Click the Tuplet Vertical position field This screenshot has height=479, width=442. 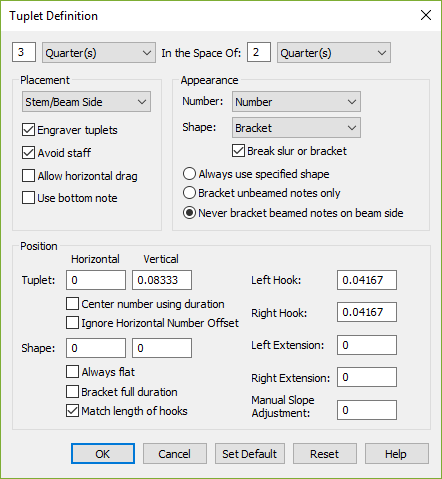(x=162, y=280)
